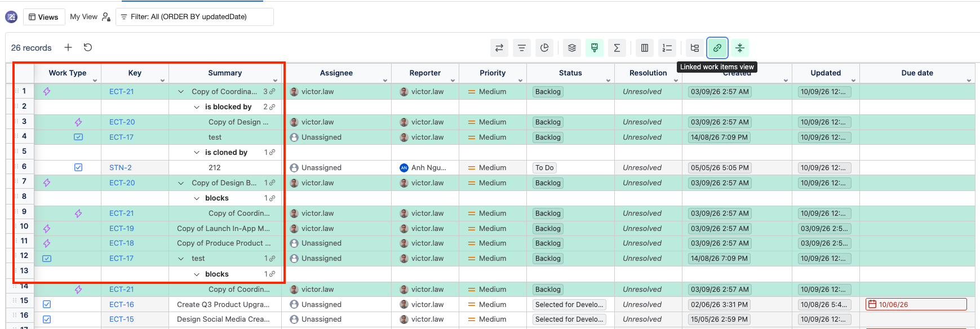Viewport: 980px width, 329px height.
Task: Click the '10/06/26' due date cell
Action: point(916,304)
